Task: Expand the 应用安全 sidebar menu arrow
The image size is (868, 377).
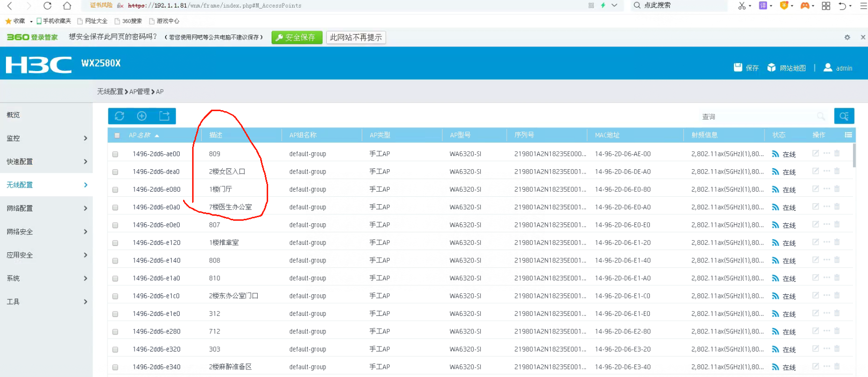Action: (86, 255)
